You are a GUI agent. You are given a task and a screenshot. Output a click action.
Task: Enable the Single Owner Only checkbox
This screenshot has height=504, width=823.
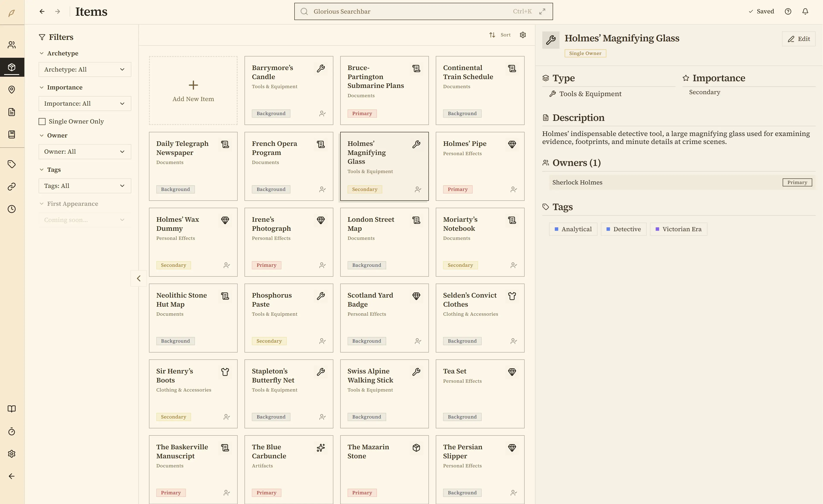pyautogui.click(x=42, y=121)
